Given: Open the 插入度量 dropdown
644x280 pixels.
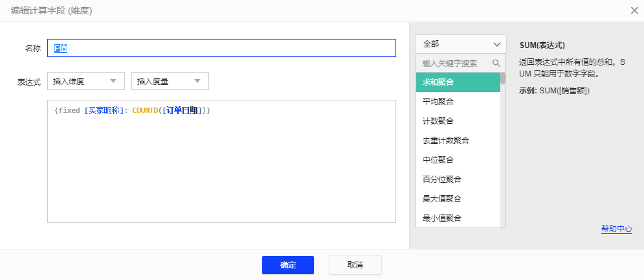Looking at the screenshot, I should tap(170, 82).
